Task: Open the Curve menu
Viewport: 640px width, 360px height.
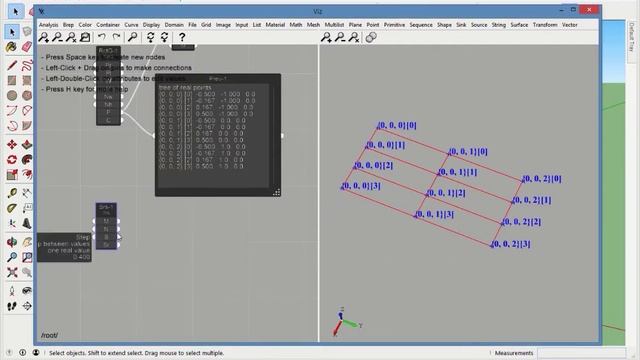Action: pos(131,25)
